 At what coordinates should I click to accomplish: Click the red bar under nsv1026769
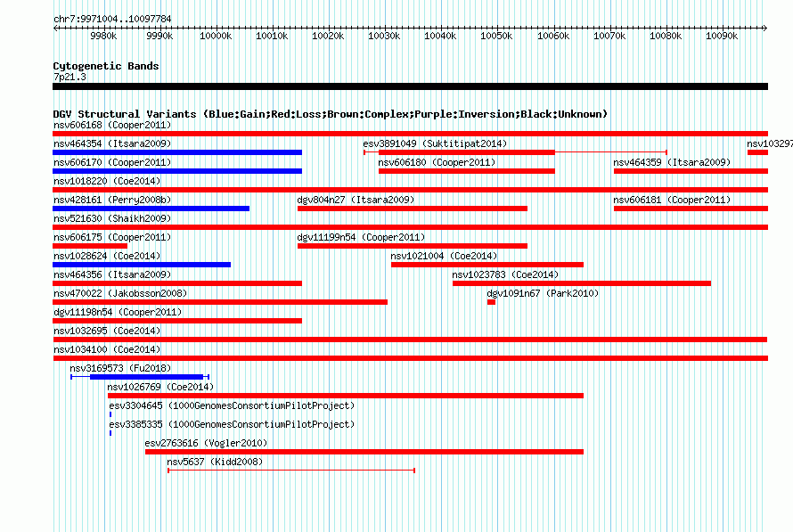point(346,396)
